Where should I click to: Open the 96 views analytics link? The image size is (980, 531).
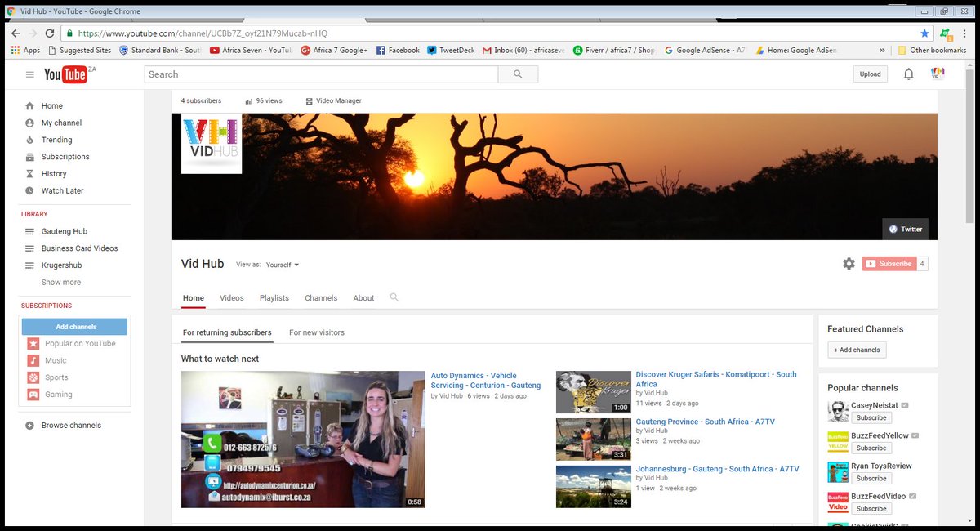point(264,101)
